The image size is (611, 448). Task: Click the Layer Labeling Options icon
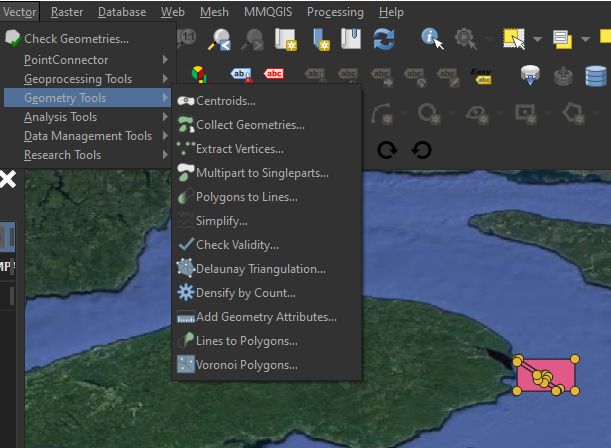tap(242, 74)
